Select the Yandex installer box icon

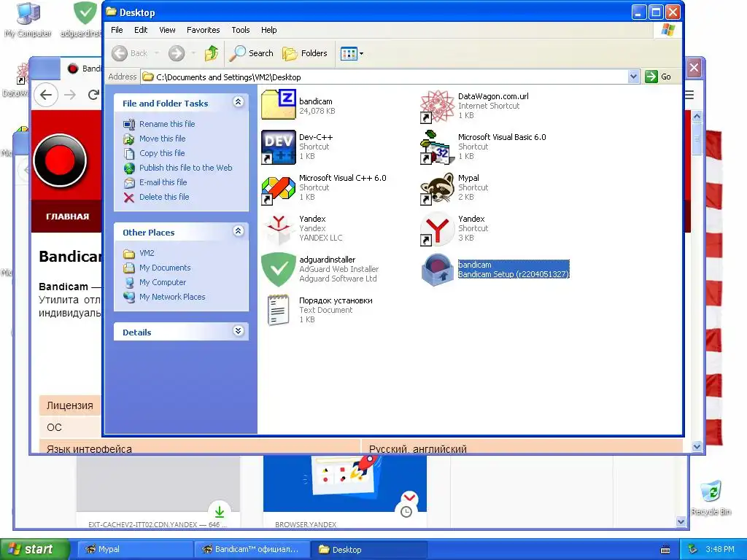click(279, 229)
